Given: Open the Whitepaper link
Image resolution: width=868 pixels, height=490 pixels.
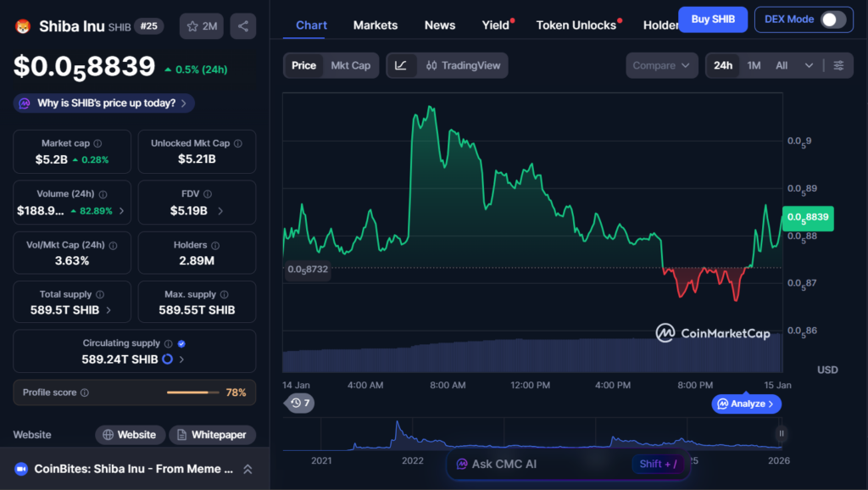Looking at the screenshot, I should [213, 435].
